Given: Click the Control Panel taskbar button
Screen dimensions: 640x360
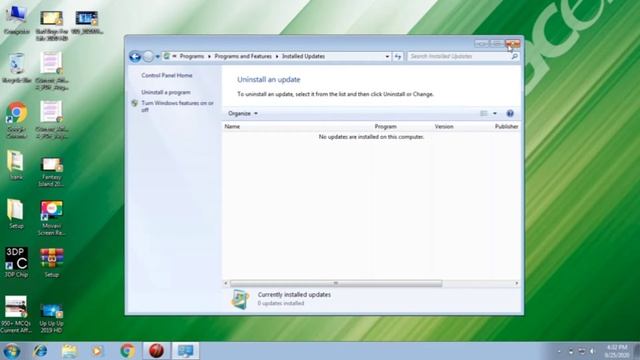Looking at the screenshot, I should coord(186,351).
